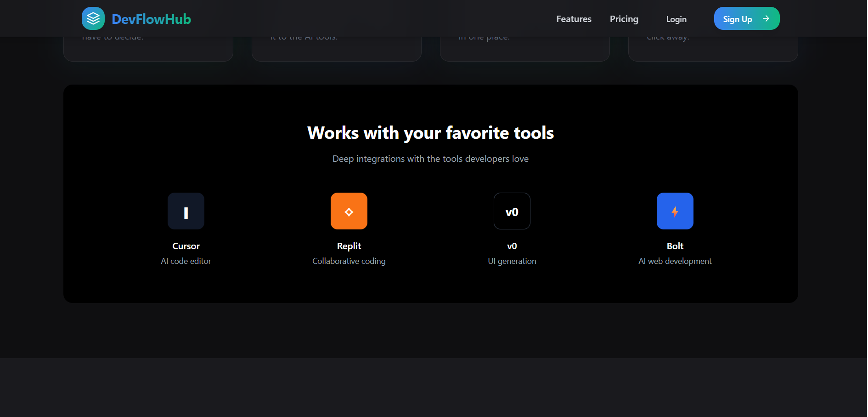Screen dimensions: 868x417
Task: Click the arrow inside Sign Up button
Action: tap(766, 18)
